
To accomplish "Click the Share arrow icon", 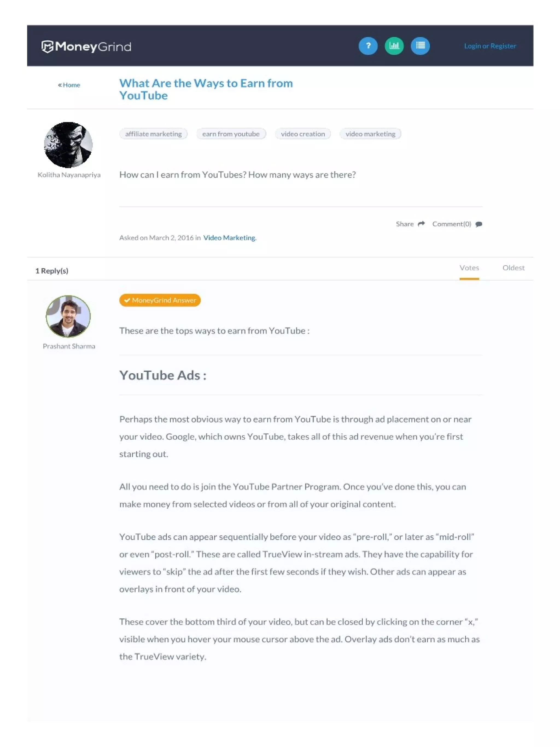I will pos(421,224).
